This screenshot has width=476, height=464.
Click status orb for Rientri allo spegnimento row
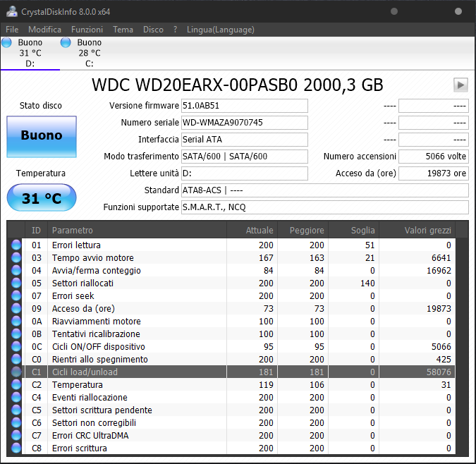pyautogui.click(x=16, y=360)
